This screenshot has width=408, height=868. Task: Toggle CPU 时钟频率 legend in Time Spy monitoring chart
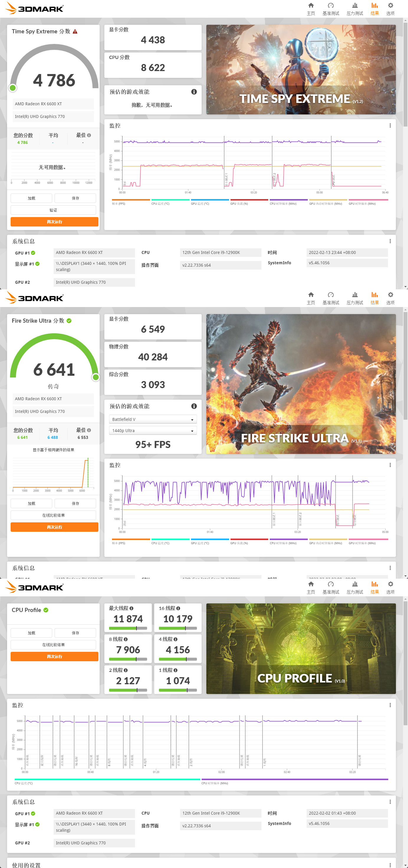click(288, 202)
